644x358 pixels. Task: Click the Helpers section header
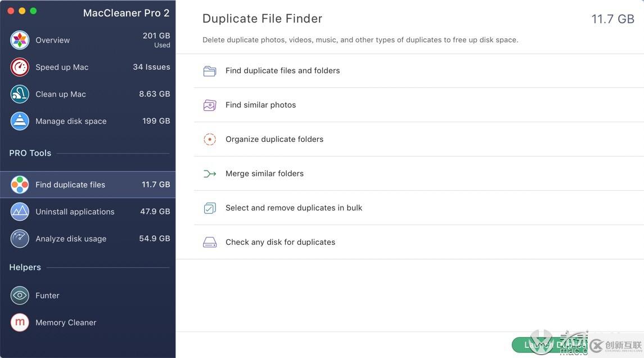[25, 267]
